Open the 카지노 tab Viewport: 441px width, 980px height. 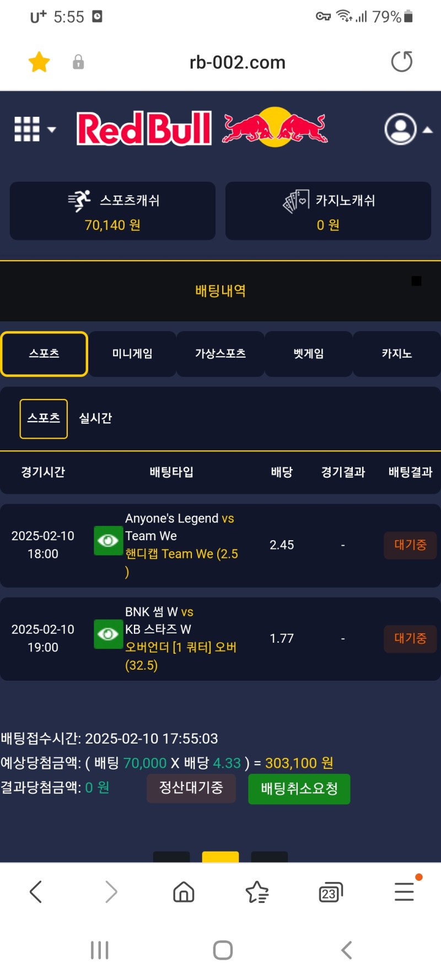click(396, 354)
